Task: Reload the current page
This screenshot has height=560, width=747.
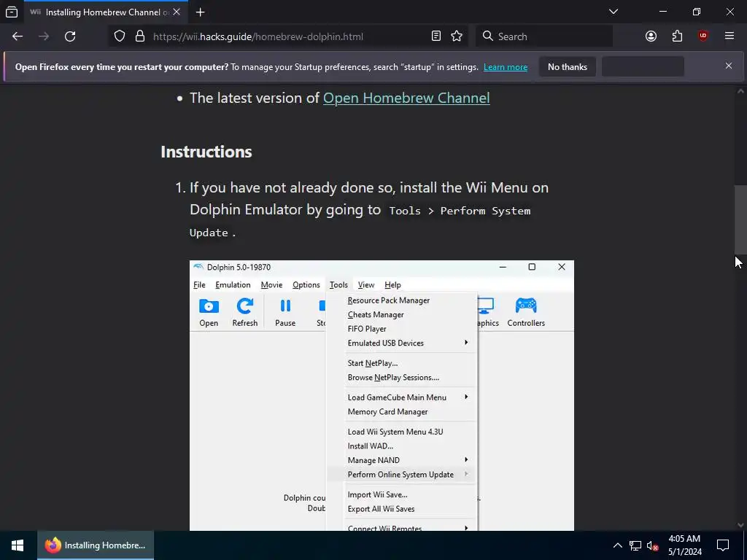Action: [x=70, y=36]
